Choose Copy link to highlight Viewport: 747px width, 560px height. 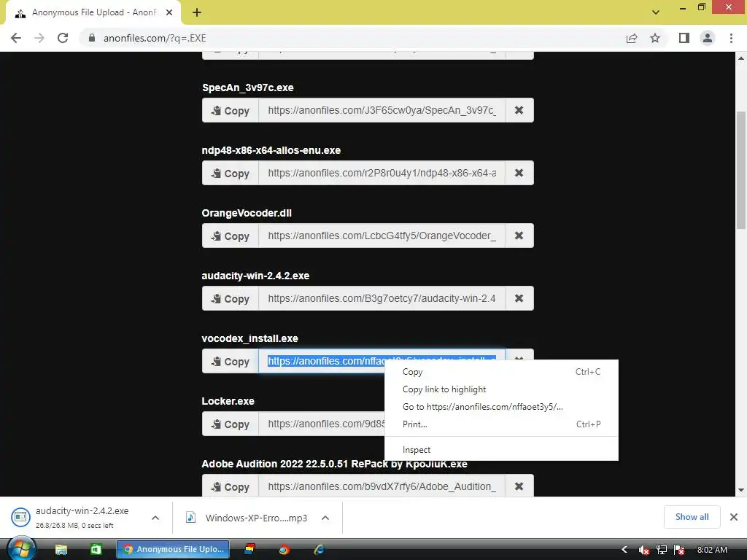pos(501,389)
